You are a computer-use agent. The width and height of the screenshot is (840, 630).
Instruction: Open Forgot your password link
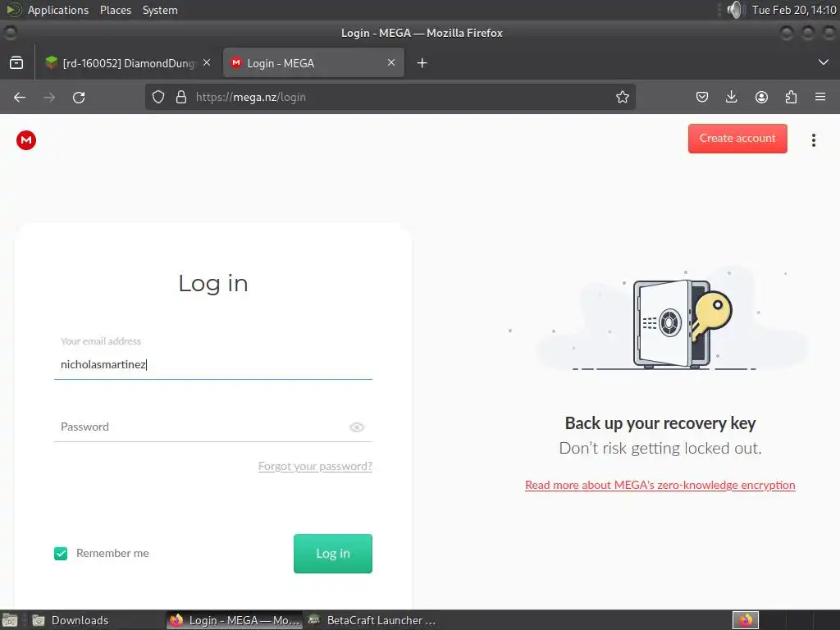pos(315,466)
